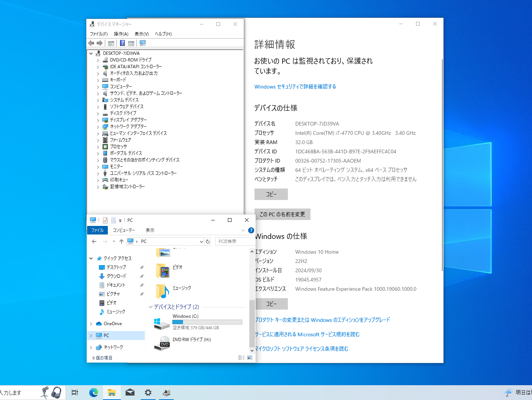This screenshot has height=400, width=532.
Task: Click コピー button under Windows specifications
Action: (x=271, y=304)
